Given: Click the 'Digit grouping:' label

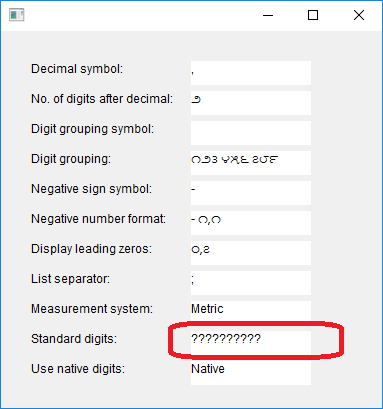Looking at the screenshot, I should (71, 159).
